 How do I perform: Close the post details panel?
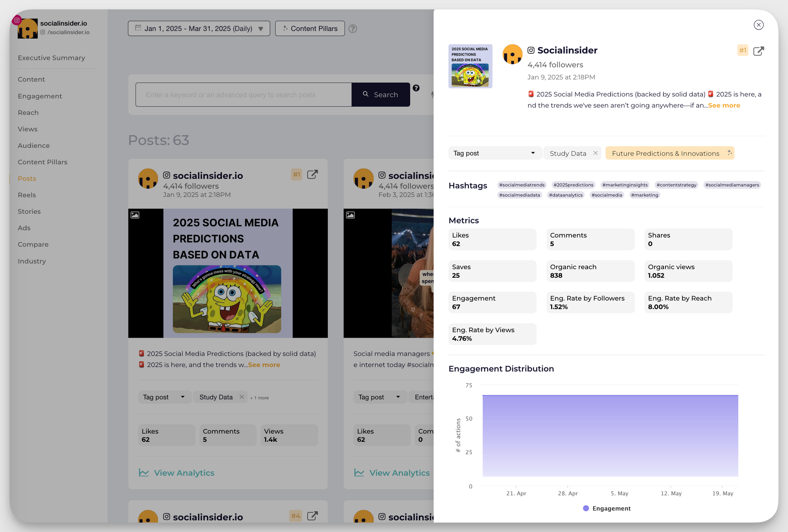[x=758, y=25]
